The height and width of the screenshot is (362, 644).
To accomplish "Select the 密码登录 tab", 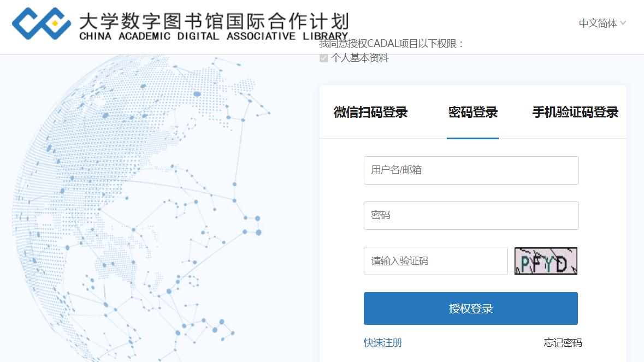I will 472,112.
